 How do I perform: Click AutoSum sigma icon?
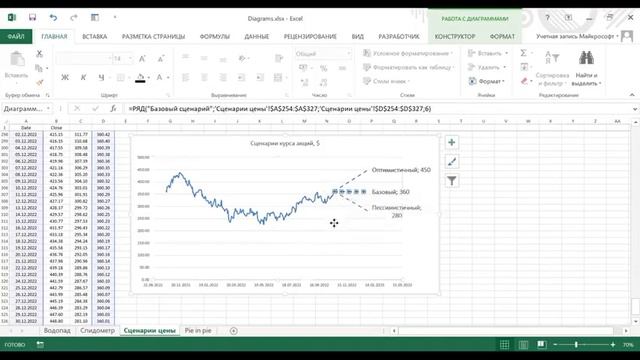[523, 53]
